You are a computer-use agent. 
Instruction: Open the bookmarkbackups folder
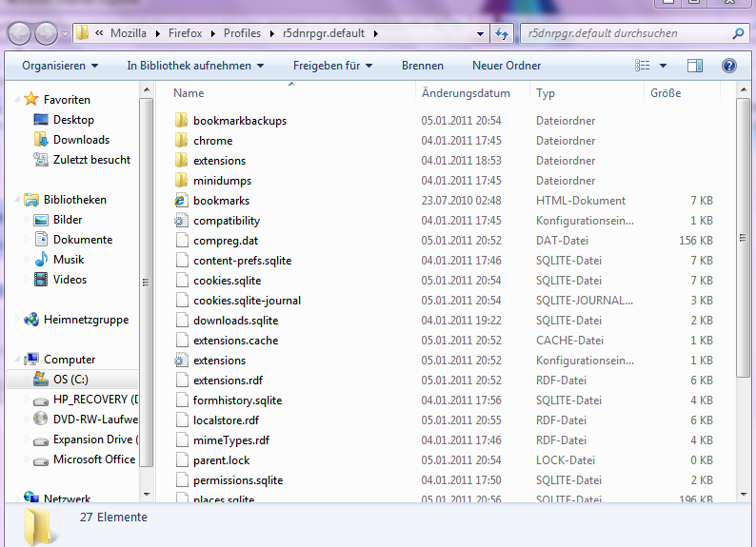point(239,121)
